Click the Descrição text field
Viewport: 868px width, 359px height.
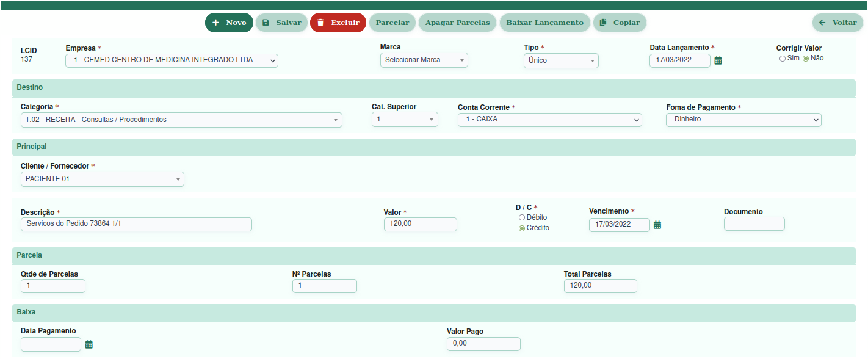click(136, 224)
